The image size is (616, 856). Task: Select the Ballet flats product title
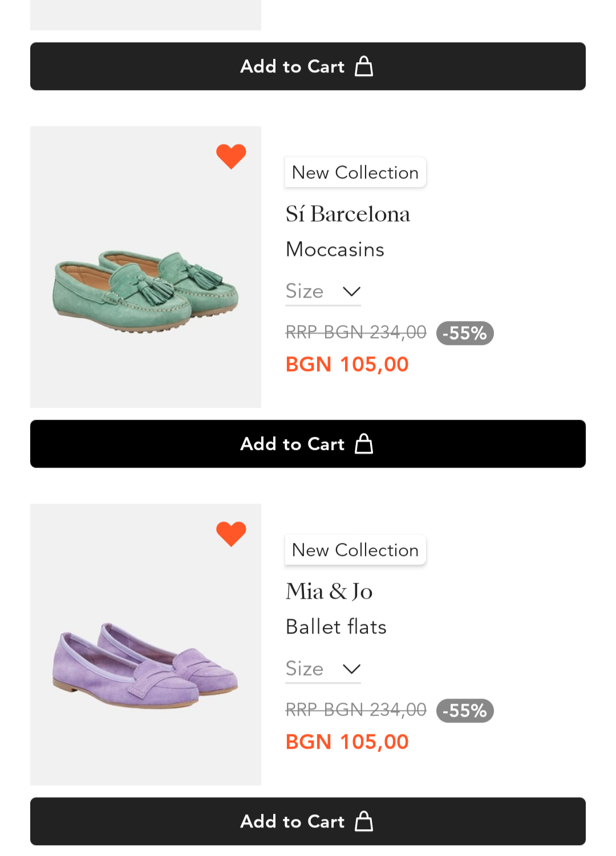click(x=336, y=627)
